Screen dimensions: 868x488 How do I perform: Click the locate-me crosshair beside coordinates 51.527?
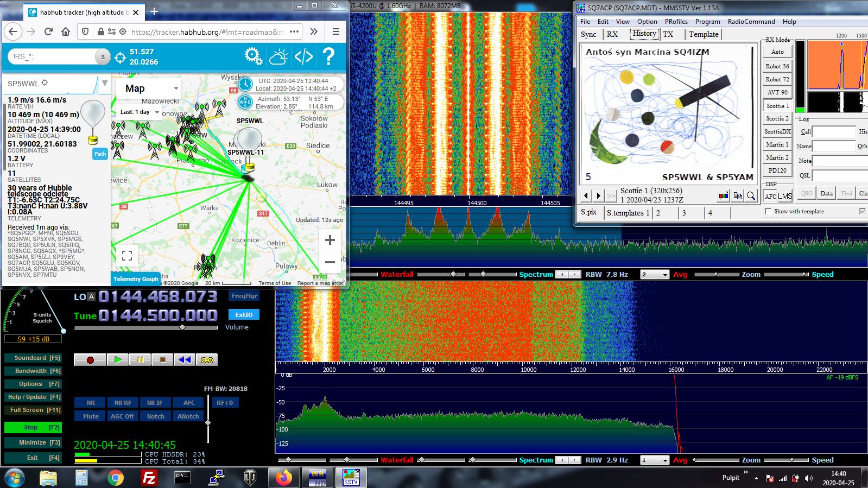pyautogui.click(x=121, y=57)
